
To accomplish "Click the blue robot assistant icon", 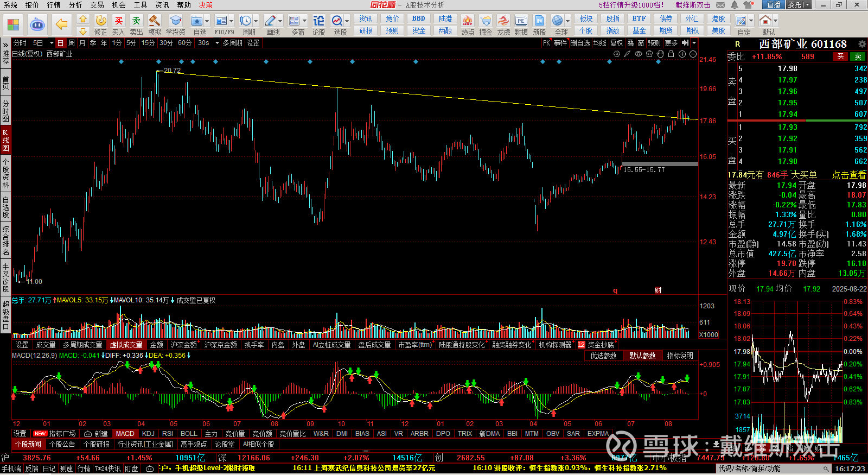I will click(37, 24).
